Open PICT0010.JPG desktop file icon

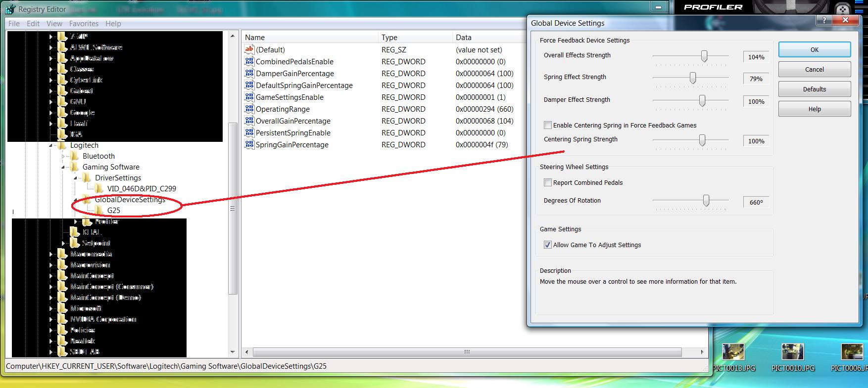(x=792, y=351)
